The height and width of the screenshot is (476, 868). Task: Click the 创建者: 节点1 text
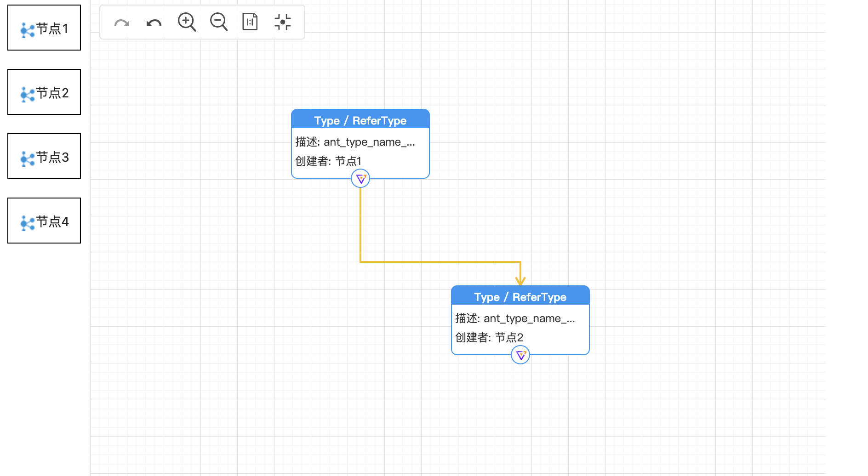[x=328, y=161]
